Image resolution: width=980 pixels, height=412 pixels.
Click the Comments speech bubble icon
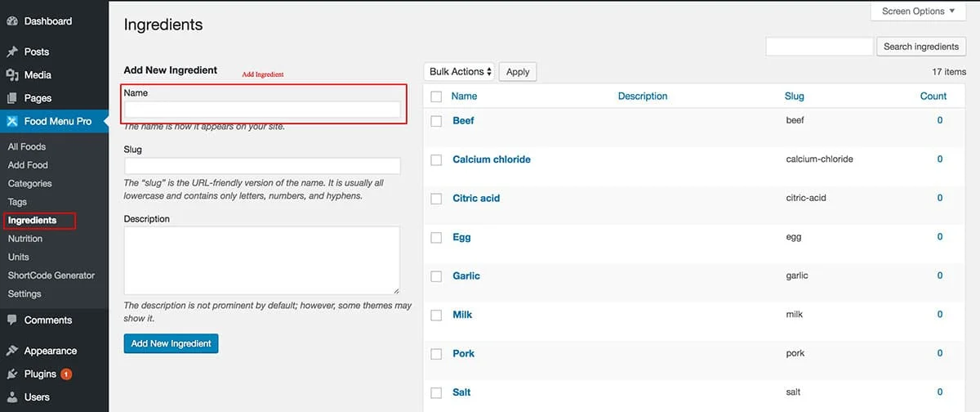click(x=12, y=320)
